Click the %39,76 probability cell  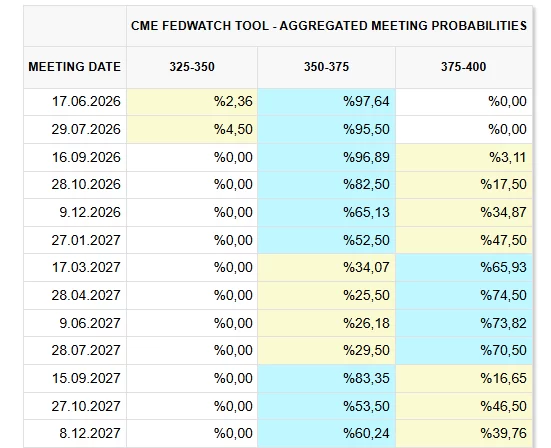(464, 434)
